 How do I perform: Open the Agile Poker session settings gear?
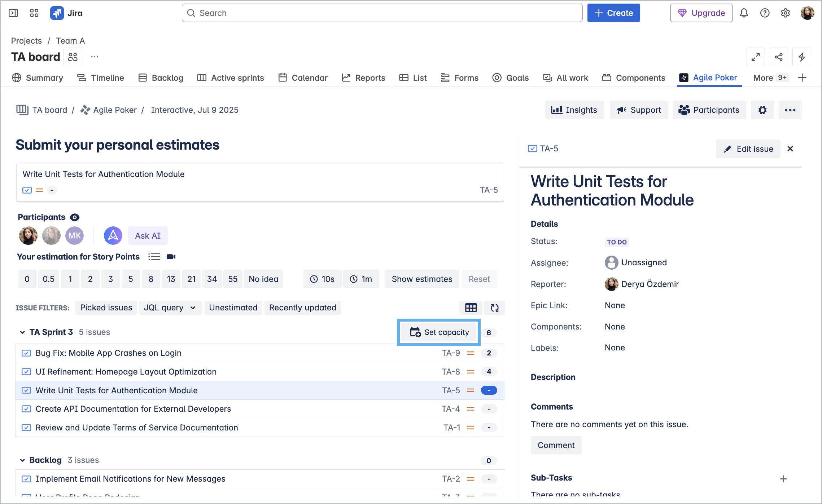(x=762, y=110)
